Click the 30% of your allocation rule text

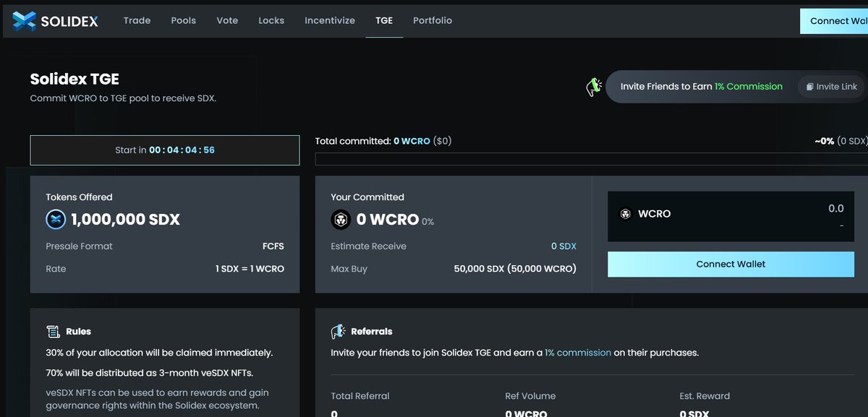click(x=159, y=353)
